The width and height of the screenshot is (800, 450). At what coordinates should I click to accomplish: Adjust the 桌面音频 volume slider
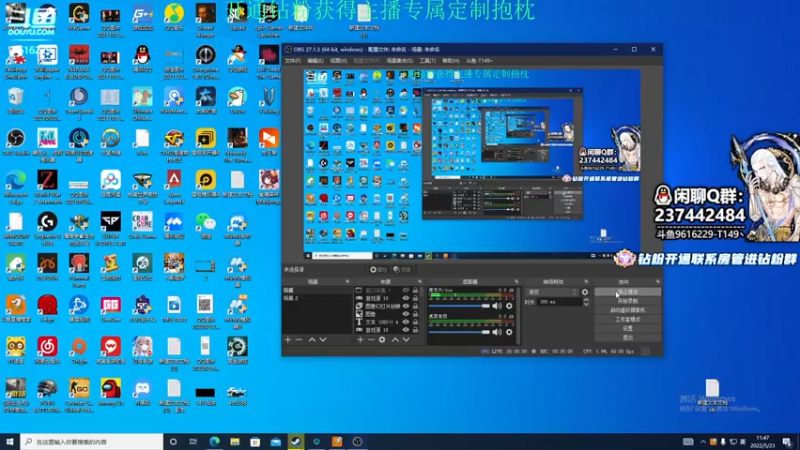tap(459, 332)
